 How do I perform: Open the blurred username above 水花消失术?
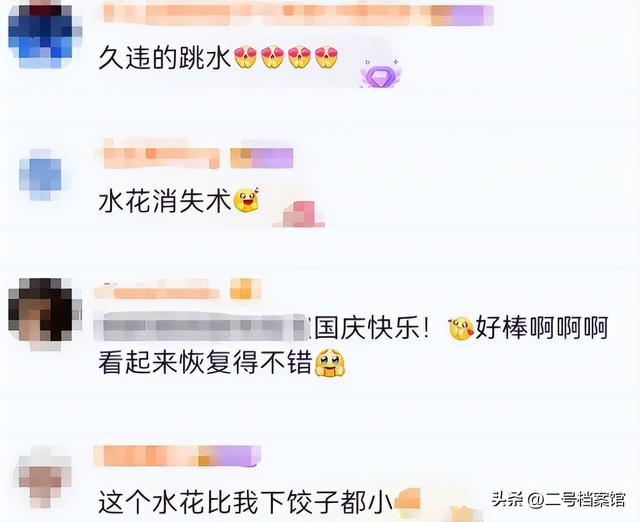coord(161,158)
